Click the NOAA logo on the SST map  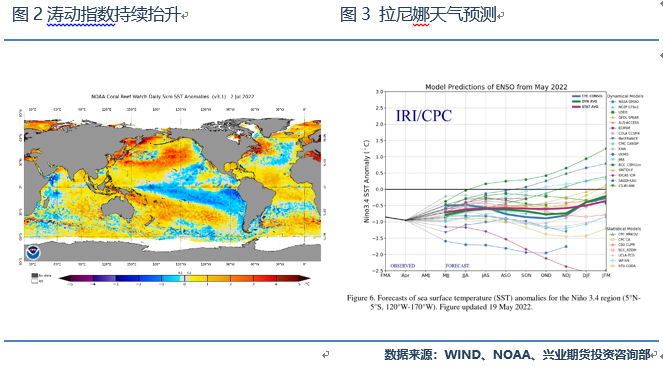tap(33, 253)
